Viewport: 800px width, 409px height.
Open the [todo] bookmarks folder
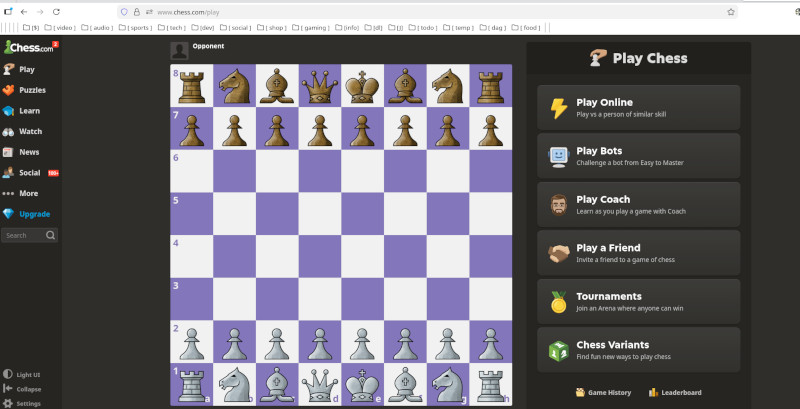point(423,28)
